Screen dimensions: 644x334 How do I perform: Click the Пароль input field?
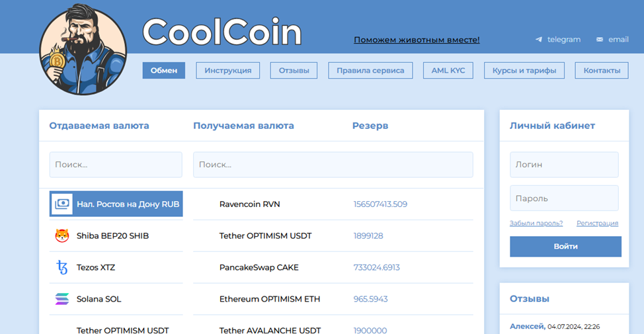pos(564,198)
